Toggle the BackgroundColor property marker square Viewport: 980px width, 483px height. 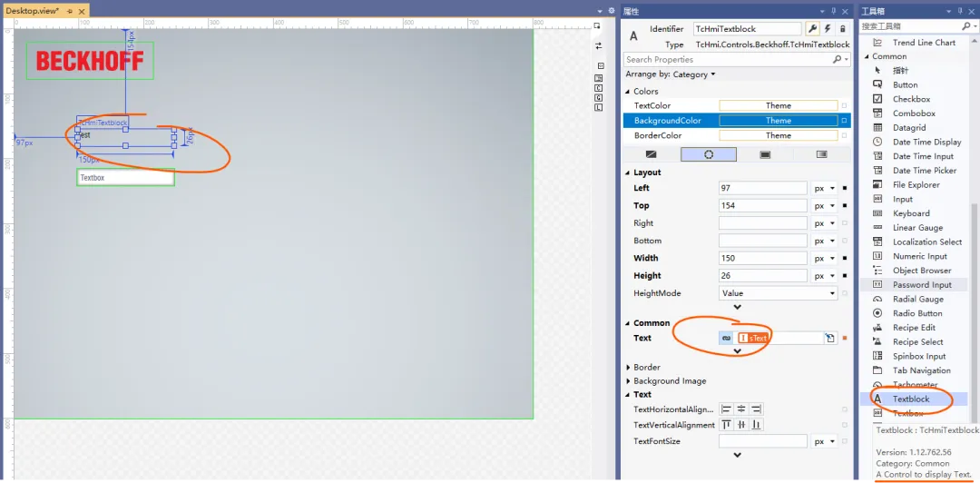point(845,121)
